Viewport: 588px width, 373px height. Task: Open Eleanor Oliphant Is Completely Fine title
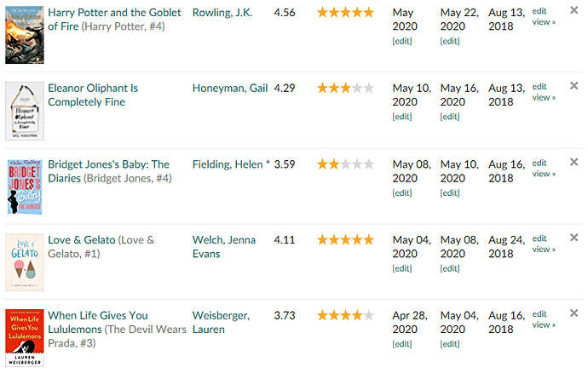pos(93,95)
